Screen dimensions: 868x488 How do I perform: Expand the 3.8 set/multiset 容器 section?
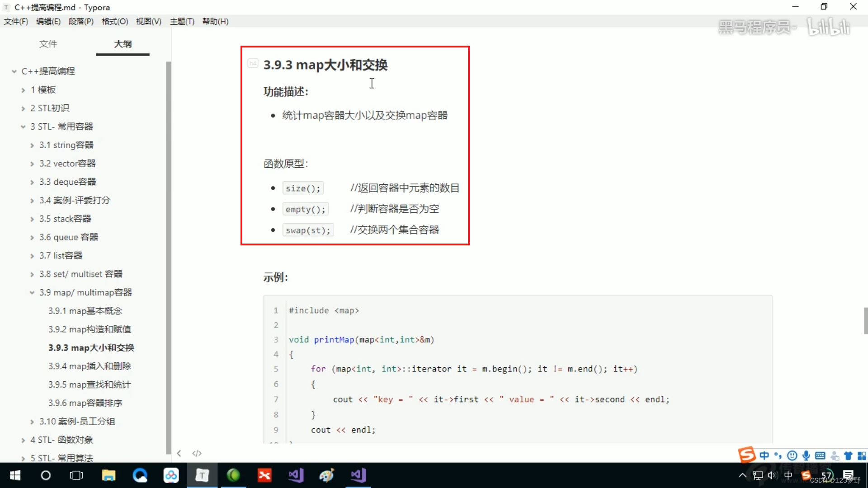coord(32,274)
